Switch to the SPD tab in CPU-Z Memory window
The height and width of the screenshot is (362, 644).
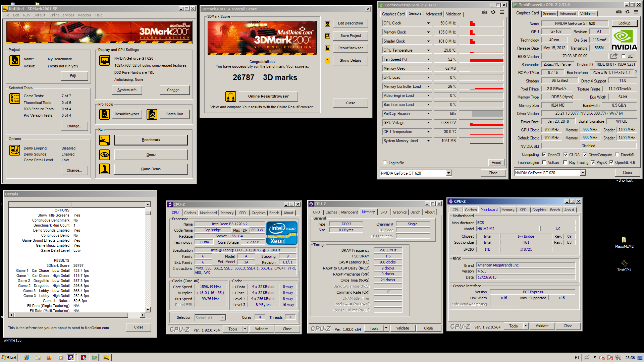click(x=383, y=212)
